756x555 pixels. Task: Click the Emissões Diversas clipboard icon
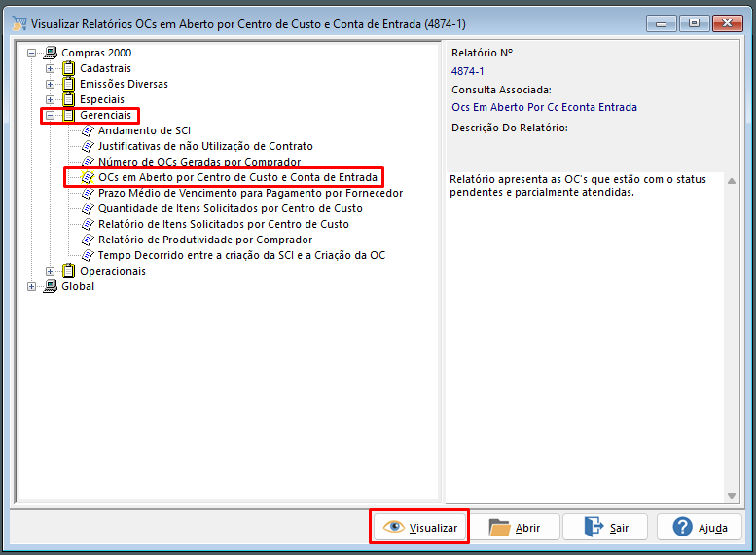coord(69,84)
